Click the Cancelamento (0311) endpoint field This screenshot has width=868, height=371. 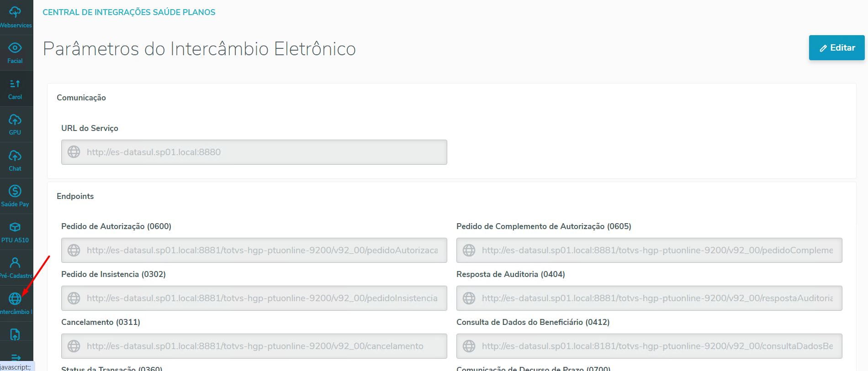pos(254,346)
